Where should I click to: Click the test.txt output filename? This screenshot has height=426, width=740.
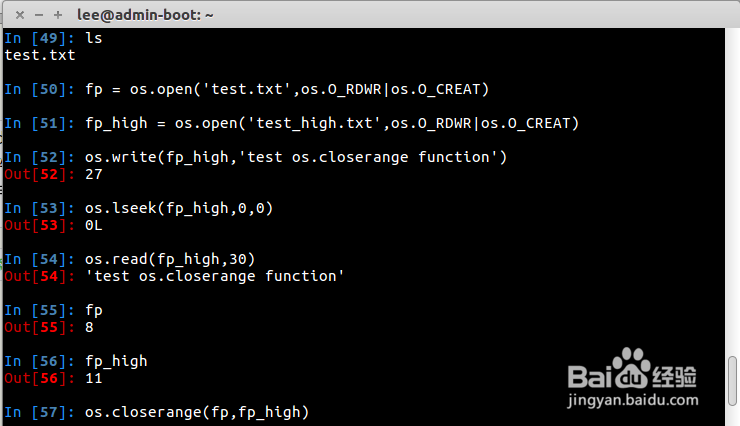(39, 55)
